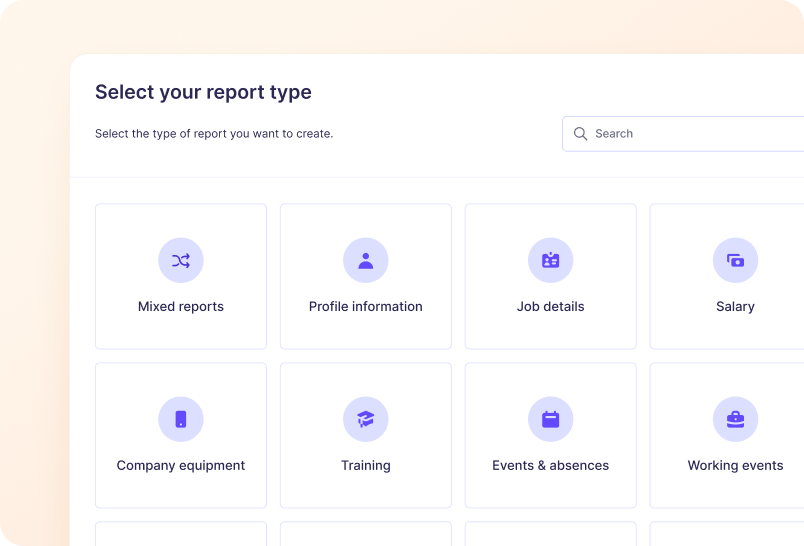
Task: Click the Company equipment phone icon
Action: 180,419
